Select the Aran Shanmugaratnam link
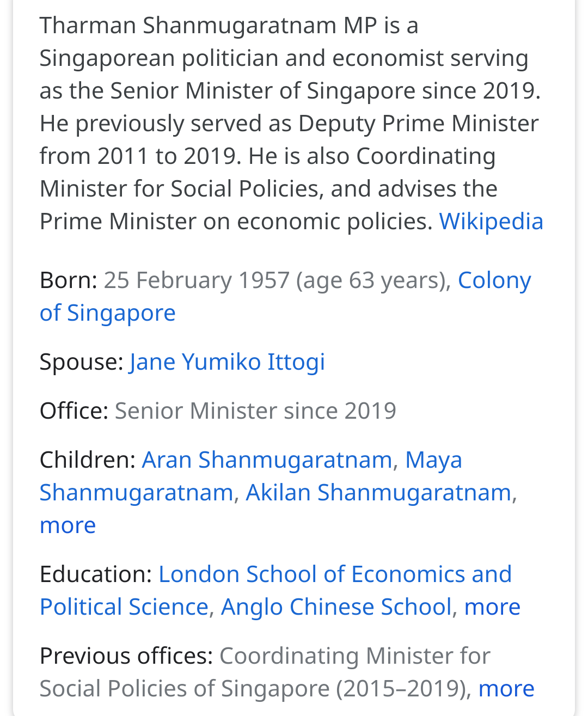 [267, 460]
